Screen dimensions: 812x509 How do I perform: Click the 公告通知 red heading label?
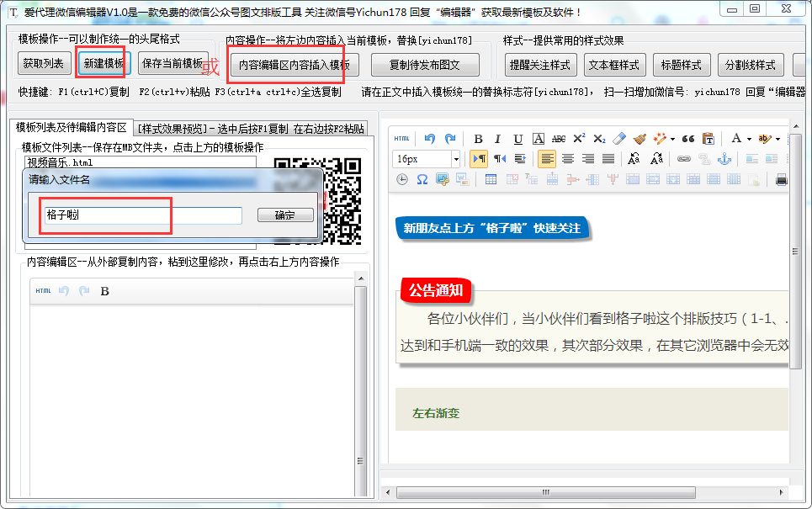coord(436,290)
